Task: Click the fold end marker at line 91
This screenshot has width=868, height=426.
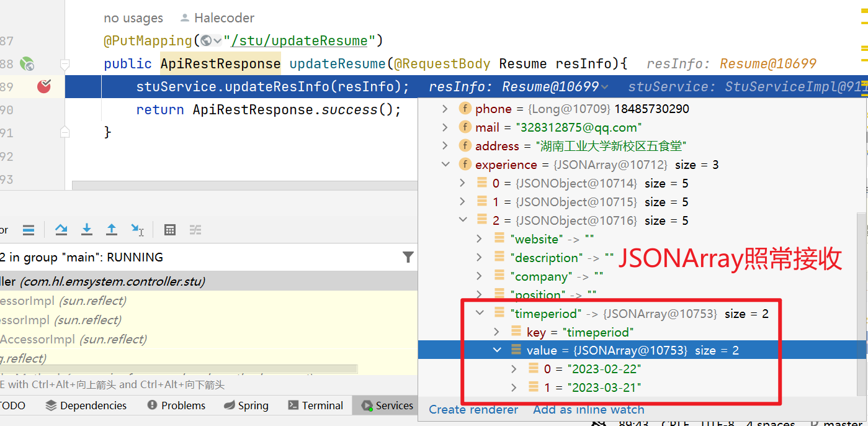Action: click(65, 132)
